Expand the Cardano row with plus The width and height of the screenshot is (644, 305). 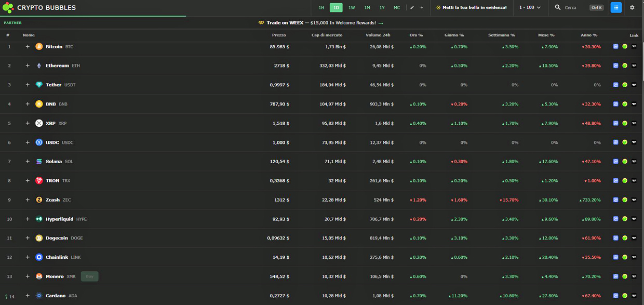(x=28, y=296)
